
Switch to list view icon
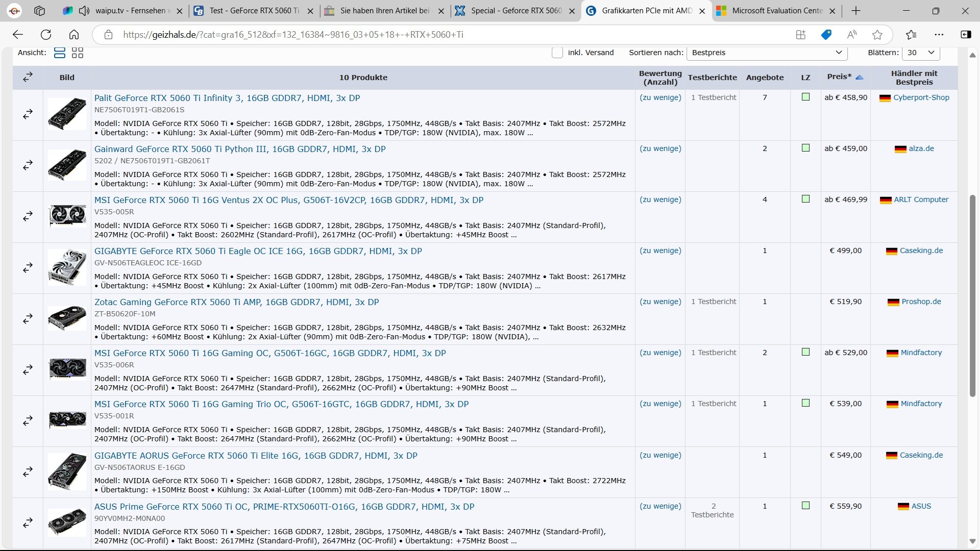60,53
